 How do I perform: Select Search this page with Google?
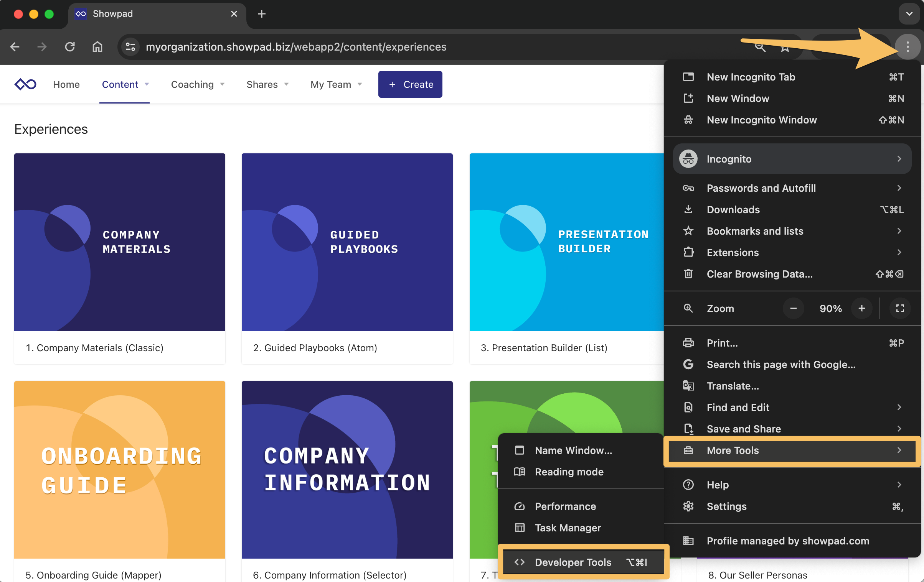pos(792,365)
